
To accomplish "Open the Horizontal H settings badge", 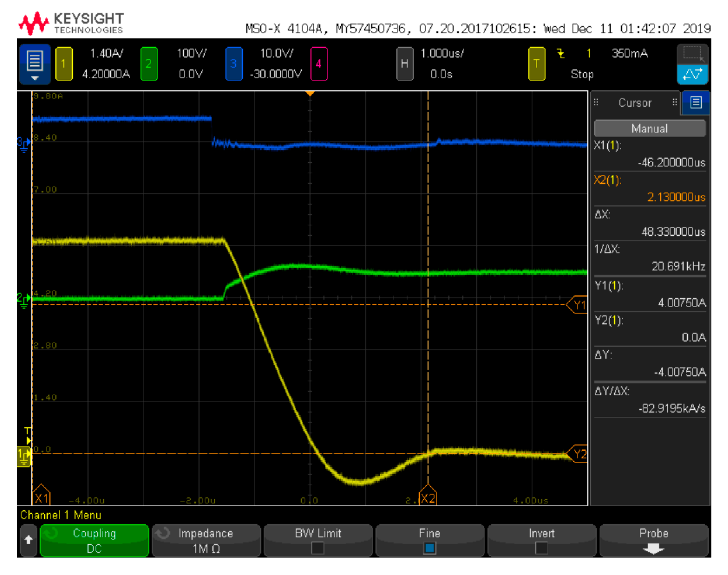I will 405,64.
